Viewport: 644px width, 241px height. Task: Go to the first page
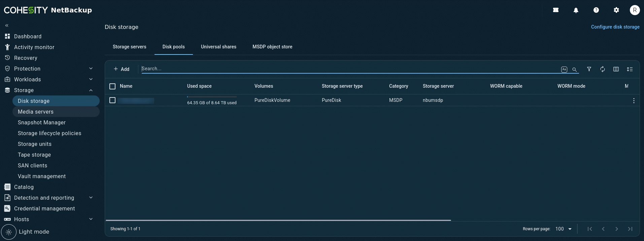[x=590, y=229]
